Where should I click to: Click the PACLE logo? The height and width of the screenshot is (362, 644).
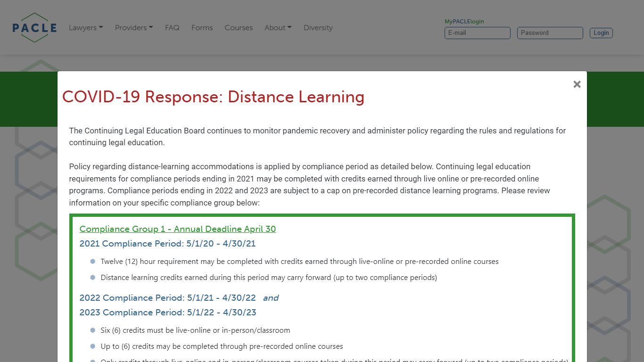[x=34, y=28]
